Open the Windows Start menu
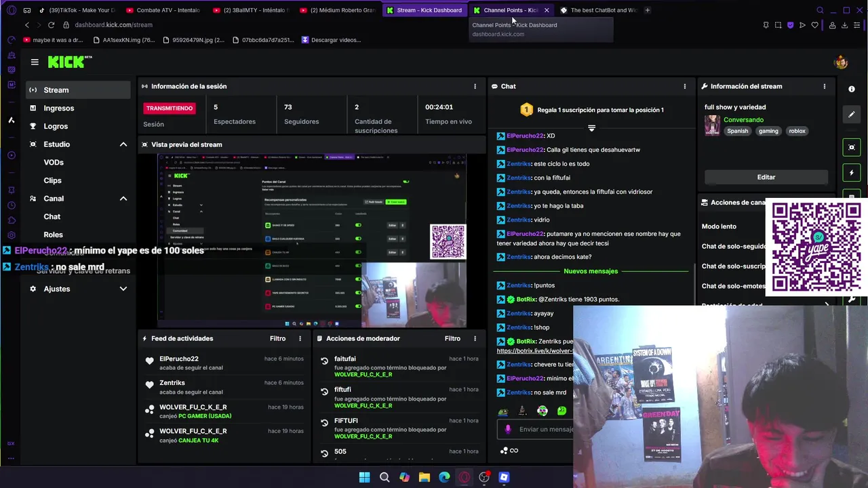 coord(364,477)
